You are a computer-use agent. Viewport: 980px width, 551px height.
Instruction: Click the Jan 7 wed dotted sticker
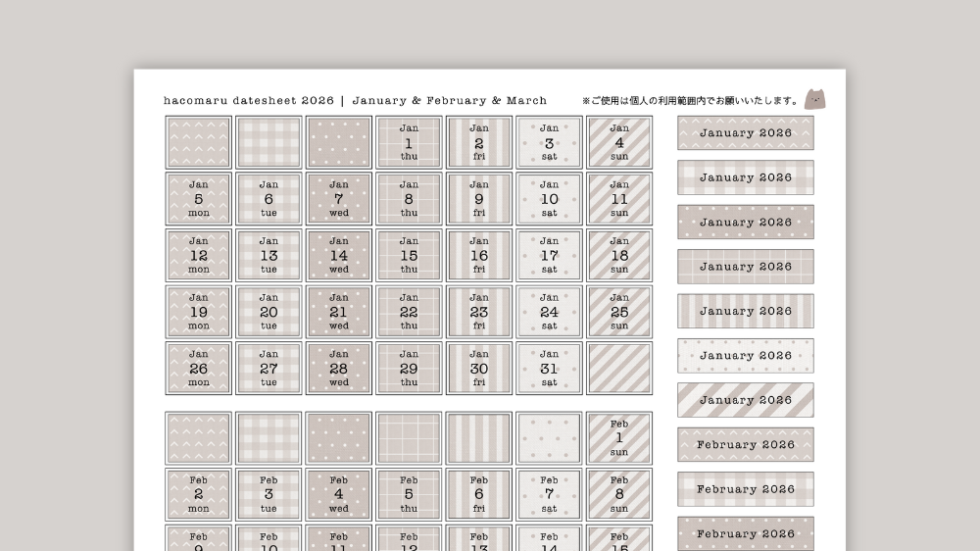tap(338, 199)
